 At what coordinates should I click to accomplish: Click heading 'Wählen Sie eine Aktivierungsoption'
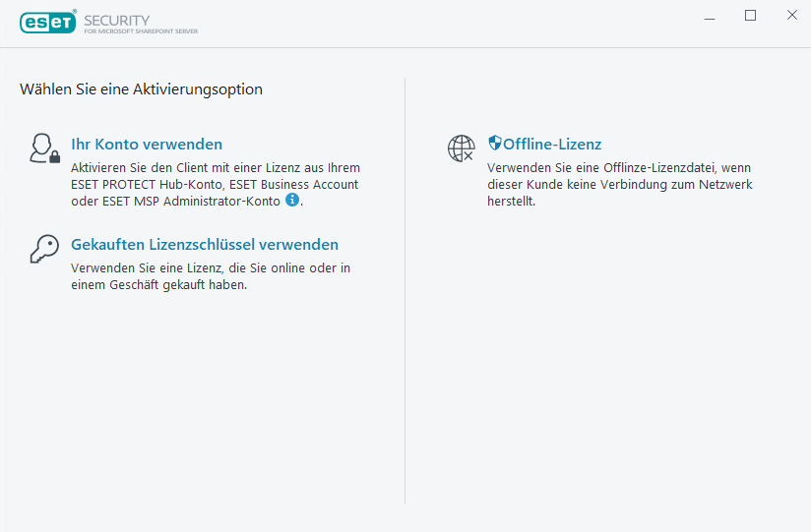(141, 89)
